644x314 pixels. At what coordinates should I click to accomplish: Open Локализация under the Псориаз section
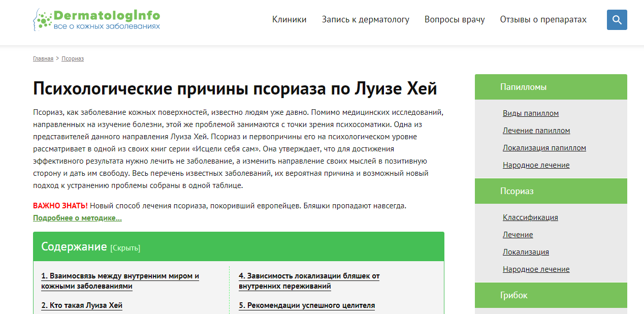click(x=526, y=252)
